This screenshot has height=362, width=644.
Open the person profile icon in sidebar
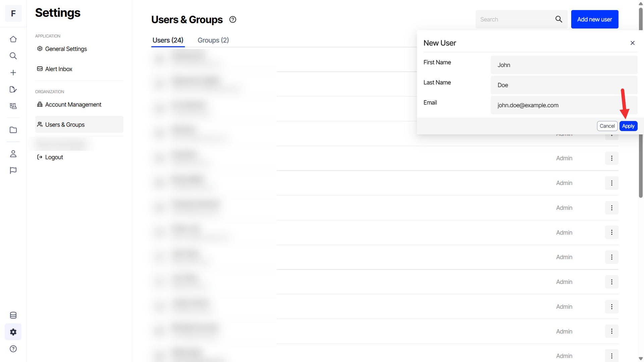tap(13, 154)
